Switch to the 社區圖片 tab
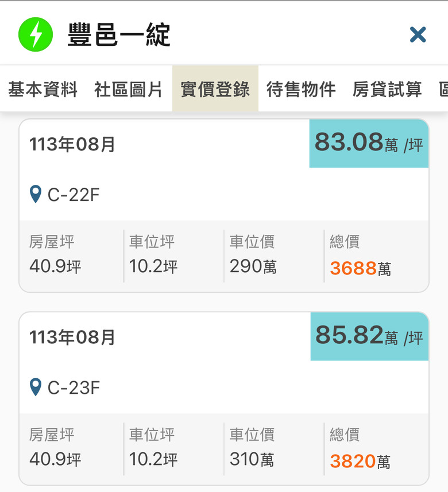This screenshot has width=448, height=492. click(128, 89)
